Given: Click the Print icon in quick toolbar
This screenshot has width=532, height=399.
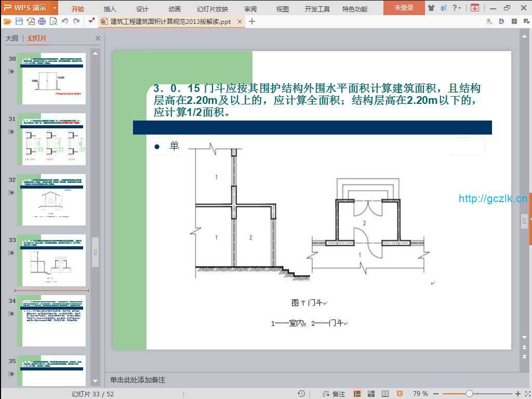Looking at the screenshot, I should tap(42, 21).
